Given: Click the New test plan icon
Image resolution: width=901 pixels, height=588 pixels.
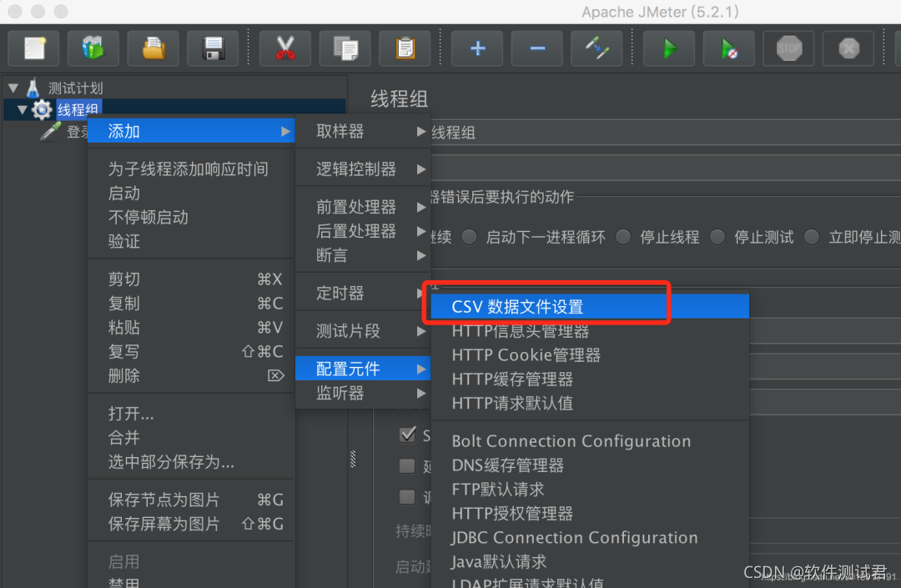Looking at the screenshot, I should [x=34, y=48].
